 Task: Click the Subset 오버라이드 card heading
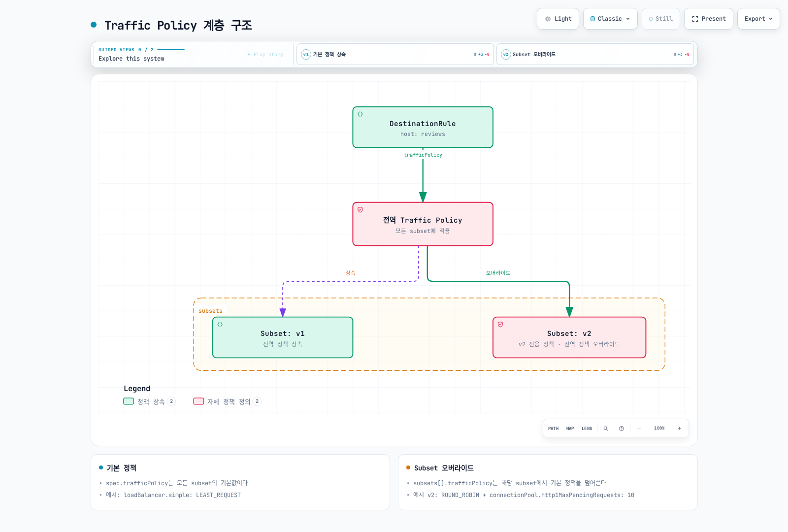point(444,468)
